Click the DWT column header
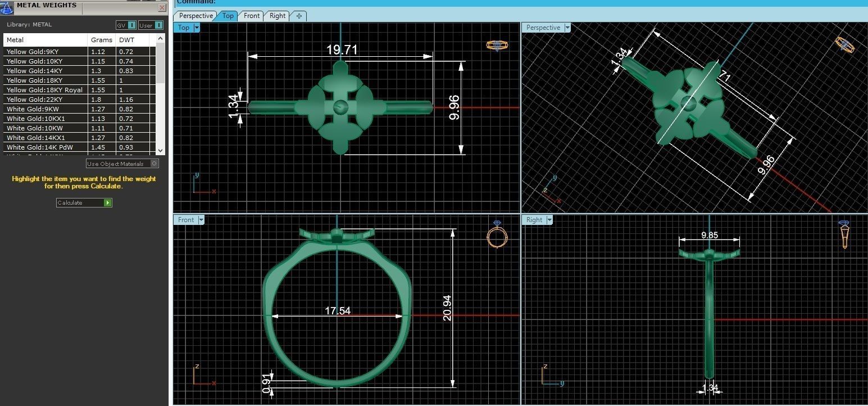Viewport: 868px width, 406px height. [134, 40]
